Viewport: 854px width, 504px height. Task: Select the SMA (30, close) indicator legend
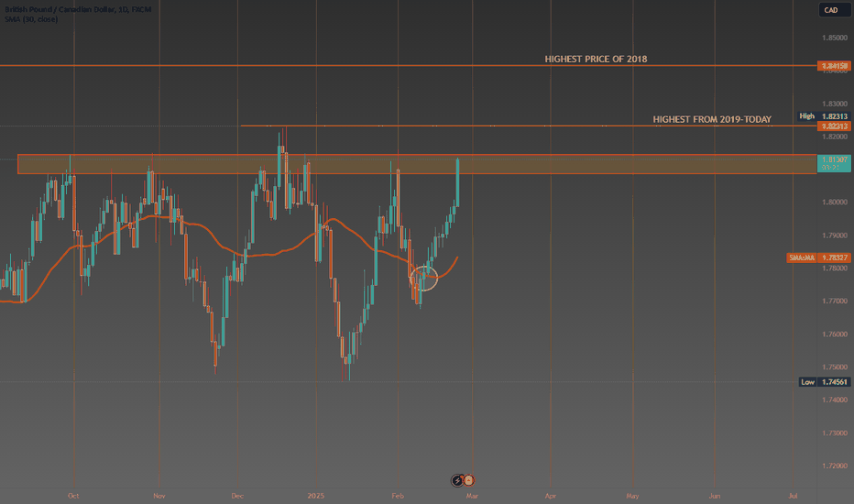click(x=31, y=19)
